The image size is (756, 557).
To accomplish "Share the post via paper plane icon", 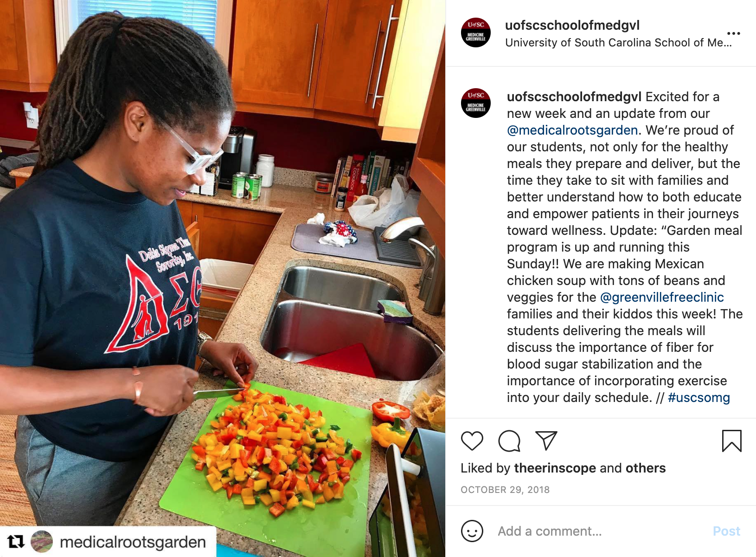I will point(546,440).
